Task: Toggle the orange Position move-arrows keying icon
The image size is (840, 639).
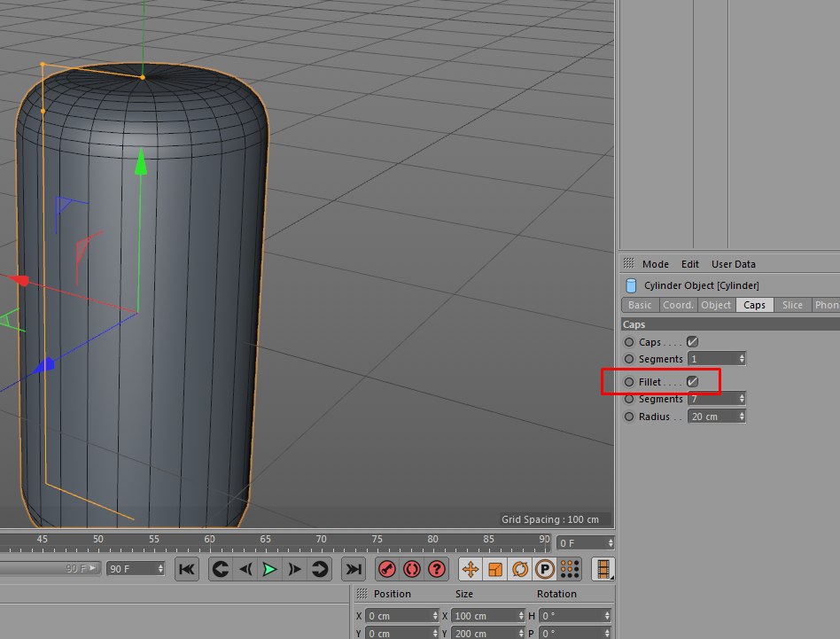Action: click(471, 569)
